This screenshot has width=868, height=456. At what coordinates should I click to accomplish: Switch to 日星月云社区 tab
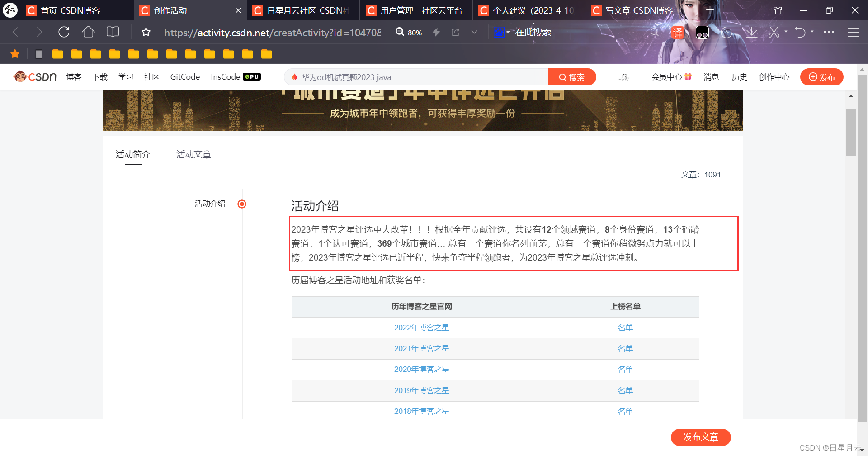[x=303, y=10]
